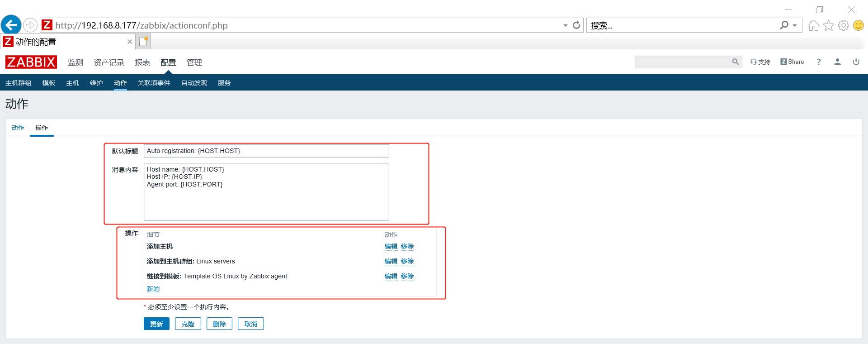Edit the 添加主机 operation
Viewport: 868px width, 344px height.
391,246
